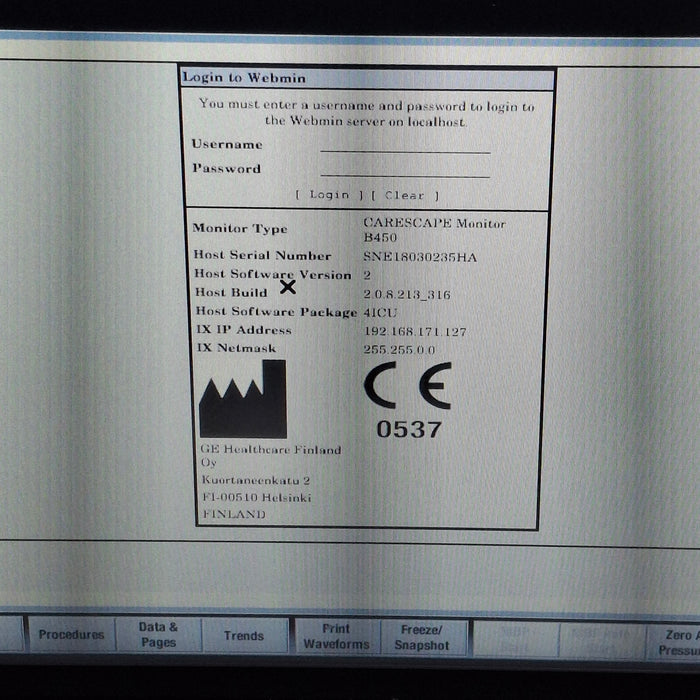The width and height of the screenshot is (700, 700).
Task: Click the Password input field
Action: click(x=405, y=170)
